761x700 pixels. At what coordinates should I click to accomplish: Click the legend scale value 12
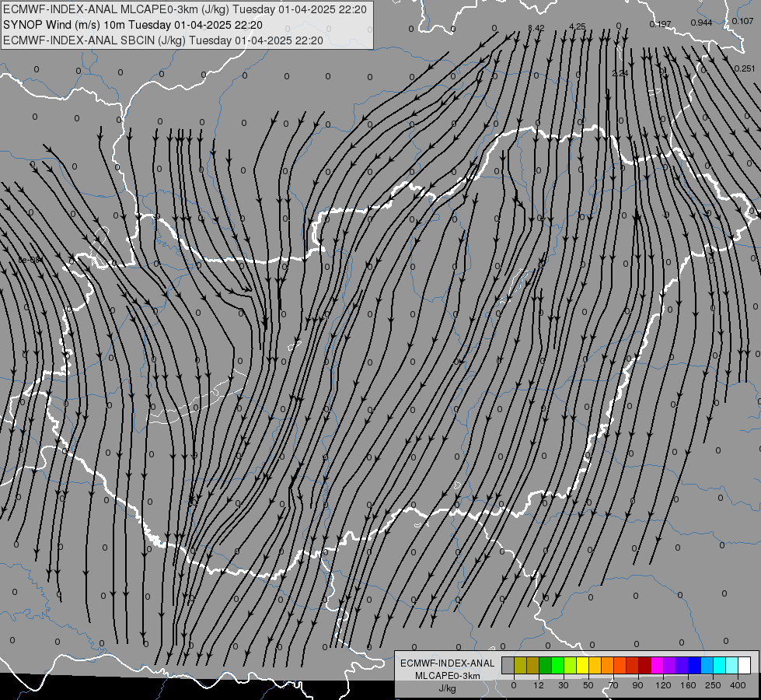click(539, 685)
